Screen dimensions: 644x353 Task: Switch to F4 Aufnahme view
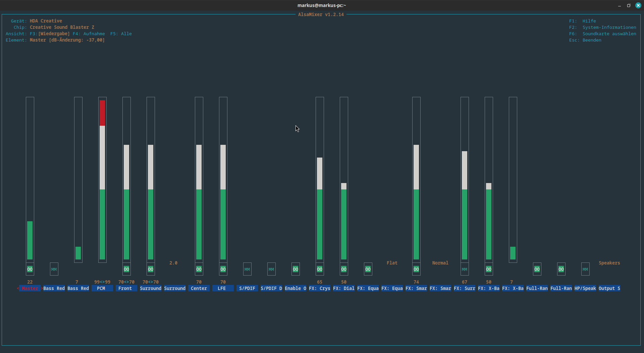point(89,34)
